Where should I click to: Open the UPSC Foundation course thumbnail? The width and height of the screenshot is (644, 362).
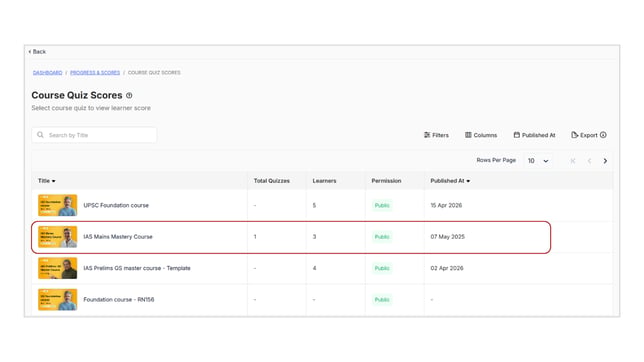coord(58,205)
